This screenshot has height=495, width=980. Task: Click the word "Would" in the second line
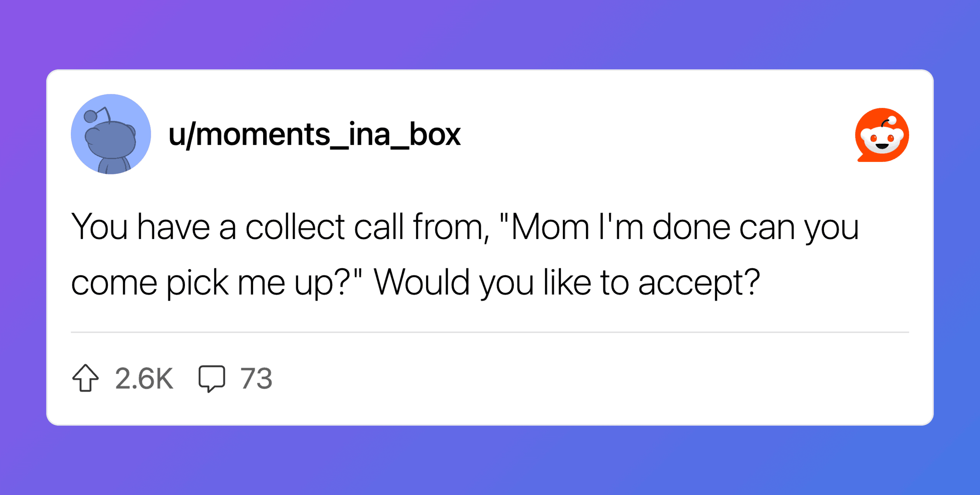421,282
